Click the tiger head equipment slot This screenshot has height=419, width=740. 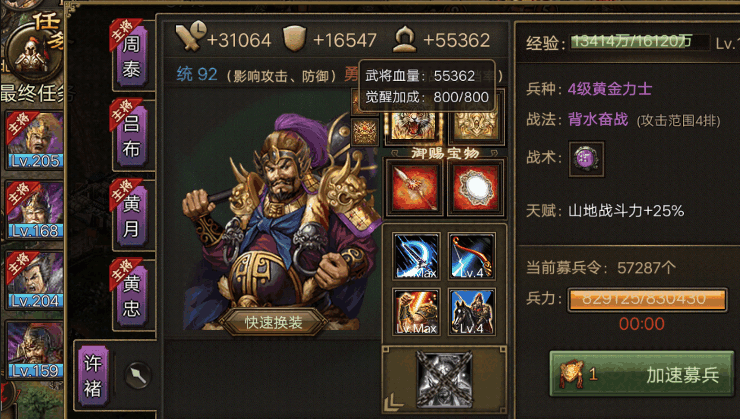click(414, 126)
